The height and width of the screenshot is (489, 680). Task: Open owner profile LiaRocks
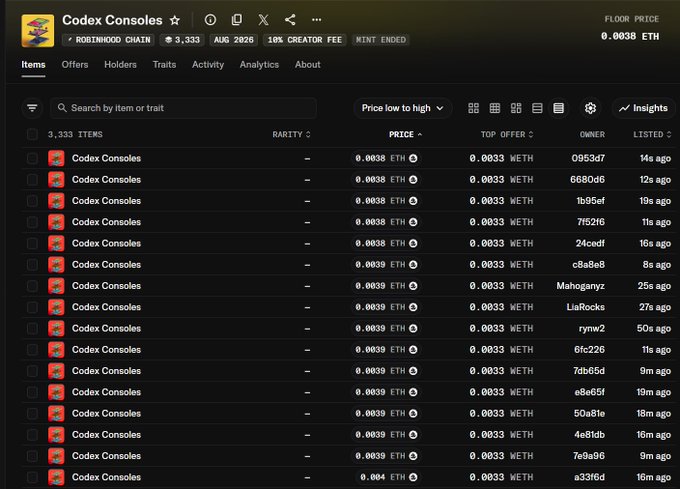click(x=585, y=307)
